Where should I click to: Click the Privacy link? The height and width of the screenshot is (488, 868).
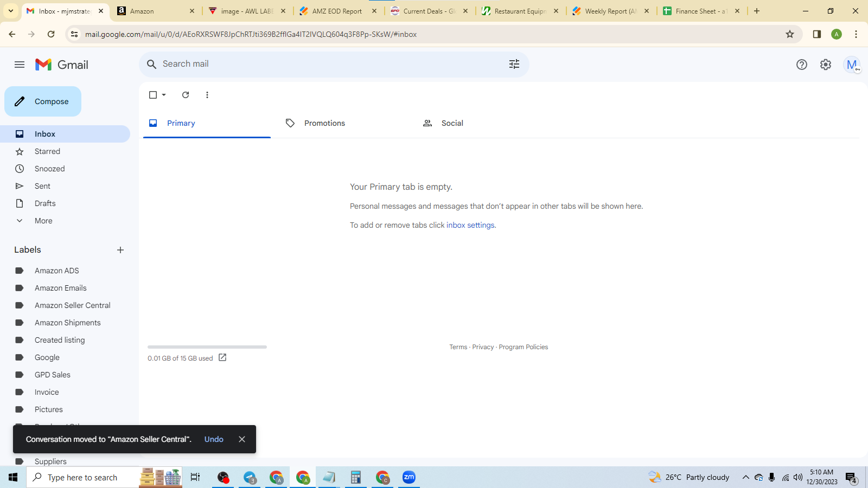click(483, 347)
